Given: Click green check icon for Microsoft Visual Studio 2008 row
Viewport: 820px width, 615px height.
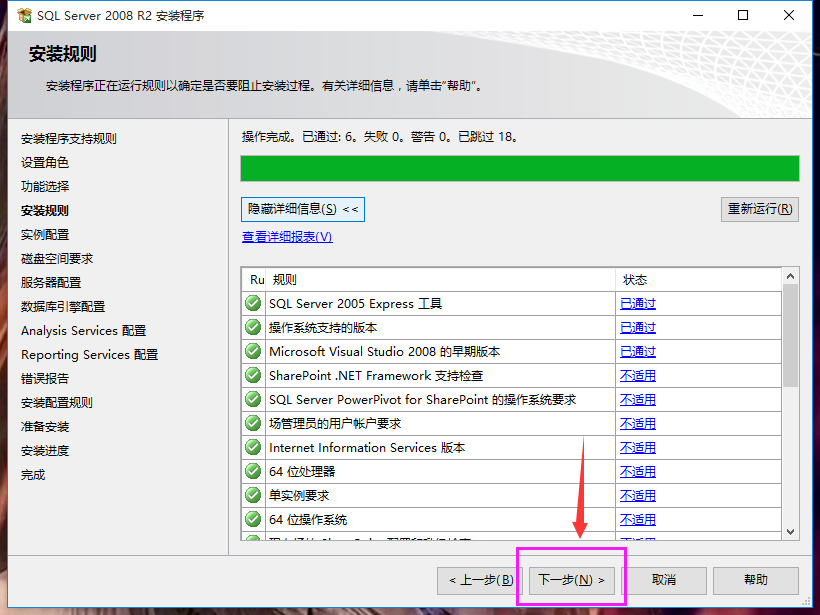Looking at the screenshot, I should [x=253, y=351].
